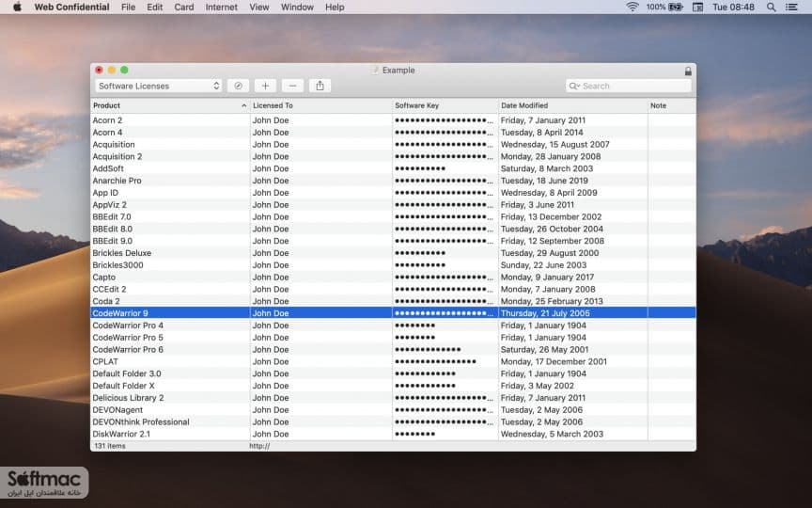Select the DEVONagent row
This screenshot has width=812, height=508.
click(x=393, y=409)
